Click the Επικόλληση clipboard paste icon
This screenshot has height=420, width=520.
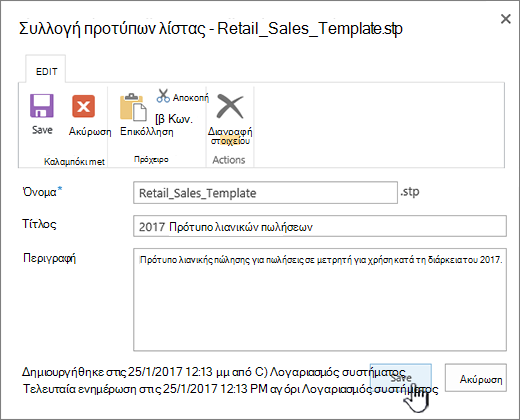[133, 107]
